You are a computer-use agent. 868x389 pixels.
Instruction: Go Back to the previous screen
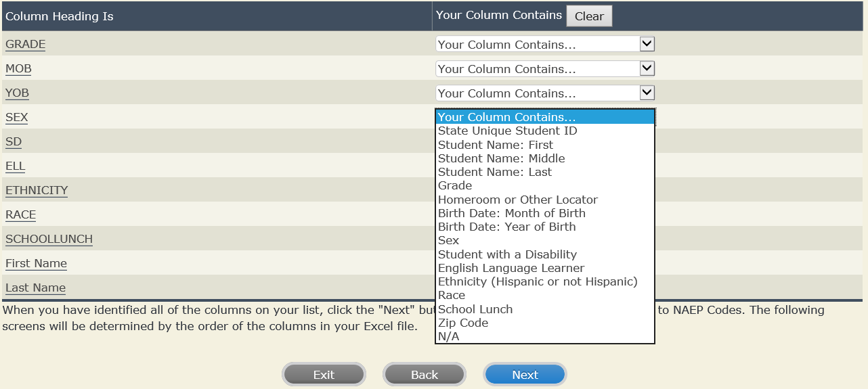pyautogui.click(x=425, y=375)
